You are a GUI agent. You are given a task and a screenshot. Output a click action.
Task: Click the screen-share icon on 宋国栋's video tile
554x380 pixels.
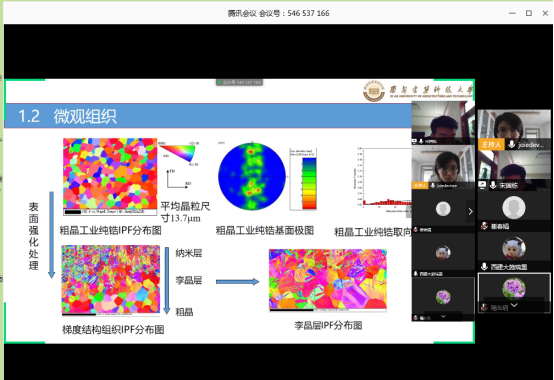pos(482,185)
